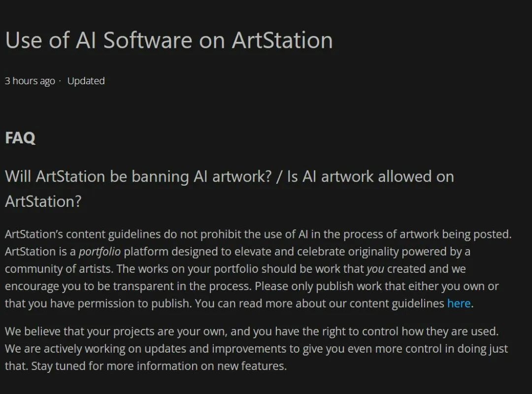
Task: Click the "Is AI artwork allowed on" heading text
Action: tap(370, 176)
